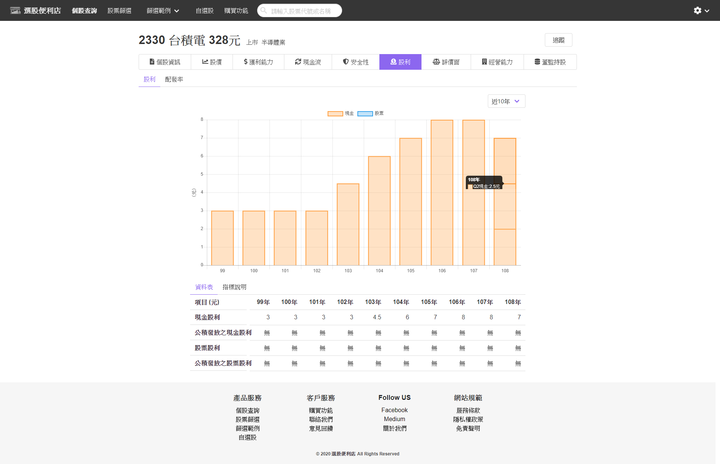Screen dimensions: 720x464
Task: Click the '2330 台積電 328元' stock title
Action: coord(189,40)
